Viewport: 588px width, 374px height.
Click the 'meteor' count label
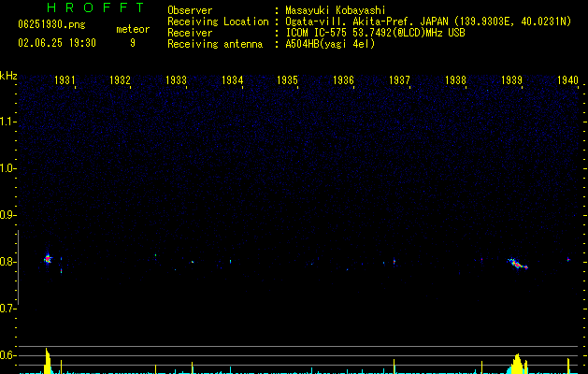[133, 29]
